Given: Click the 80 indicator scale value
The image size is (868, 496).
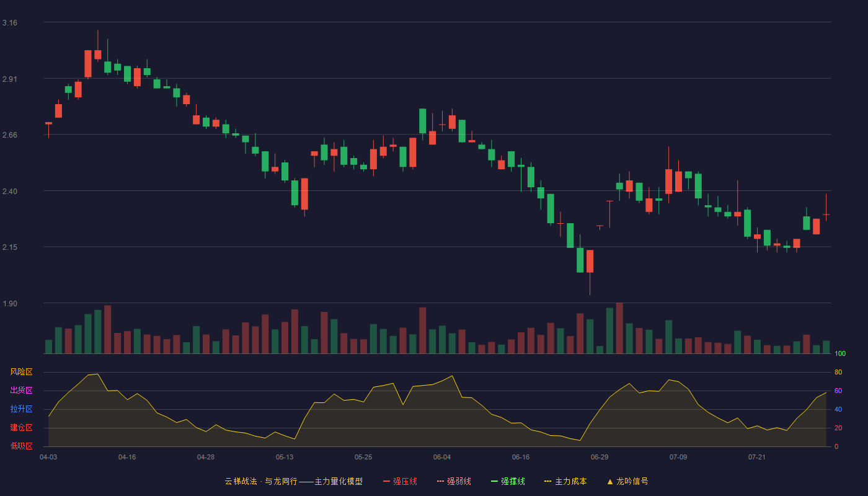Looking at the screenshot, I should [838, 372].
